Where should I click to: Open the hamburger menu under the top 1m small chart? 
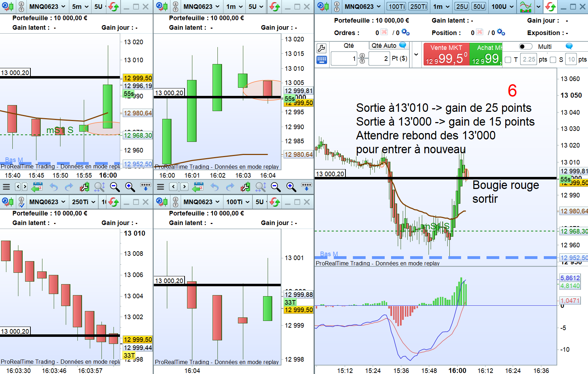click(161, 186)
